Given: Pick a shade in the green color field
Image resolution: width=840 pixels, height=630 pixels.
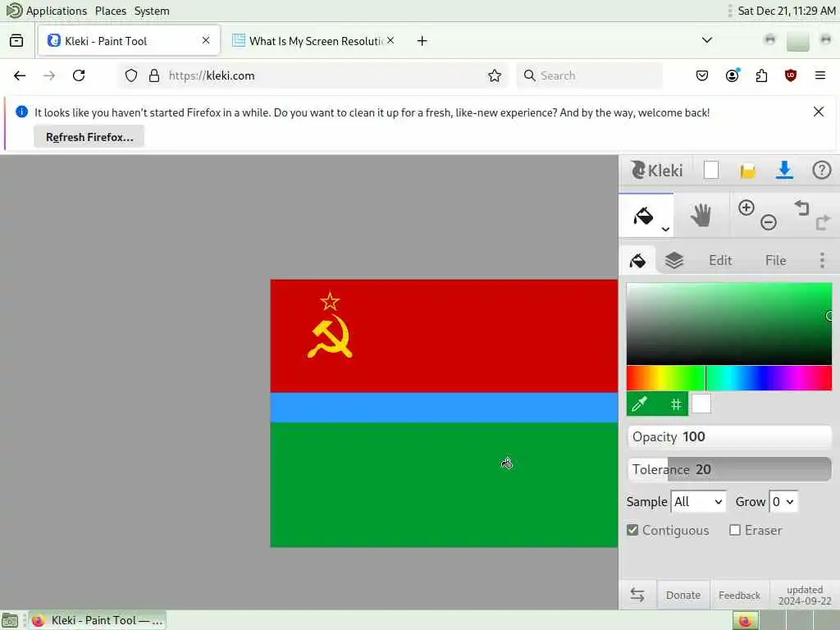Looking at the screenshot, I should (x=729, y=323).
